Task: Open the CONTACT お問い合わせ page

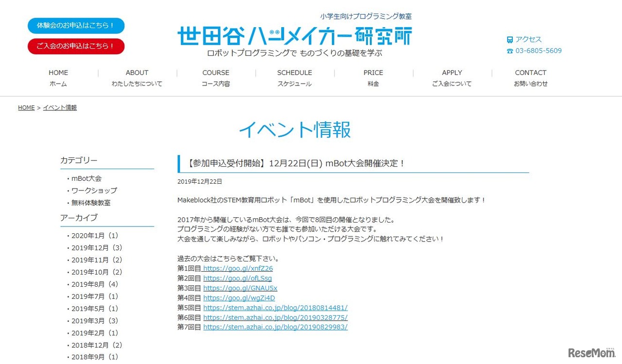Action: click(530, 78)
